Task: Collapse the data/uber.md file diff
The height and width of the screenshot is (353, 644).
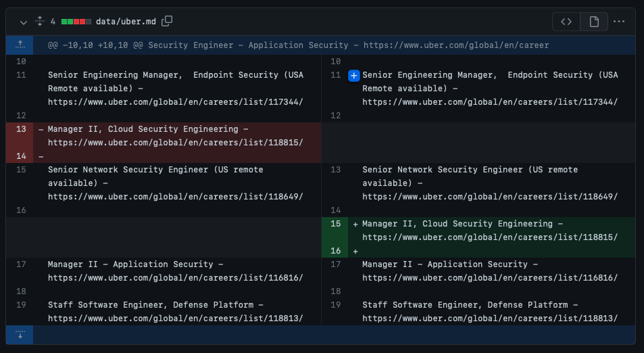Action: (x=24, y=22)
